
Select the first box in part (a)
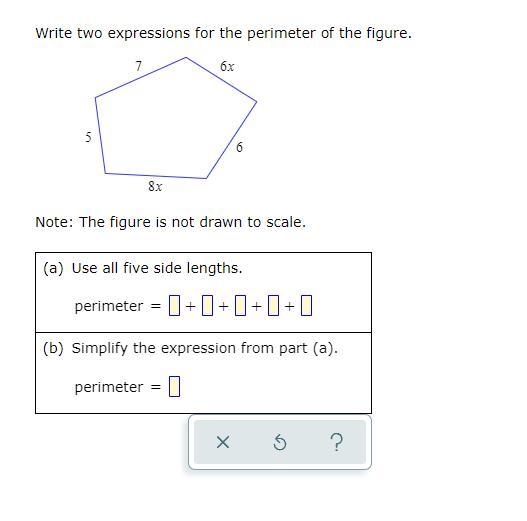pos(174,305)
